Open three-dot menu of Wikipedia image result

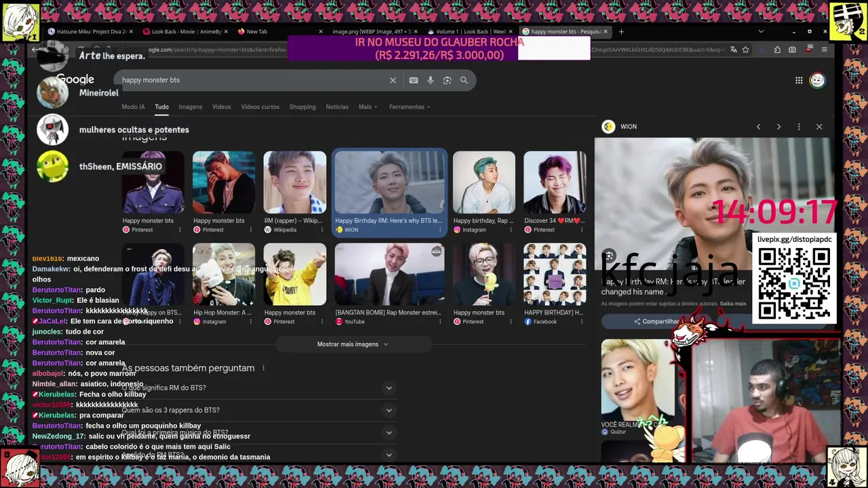click(321, 230)
